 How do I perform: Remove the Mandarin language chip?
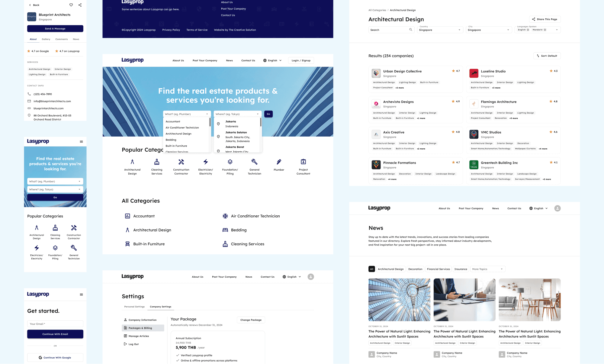click(545, 30)
